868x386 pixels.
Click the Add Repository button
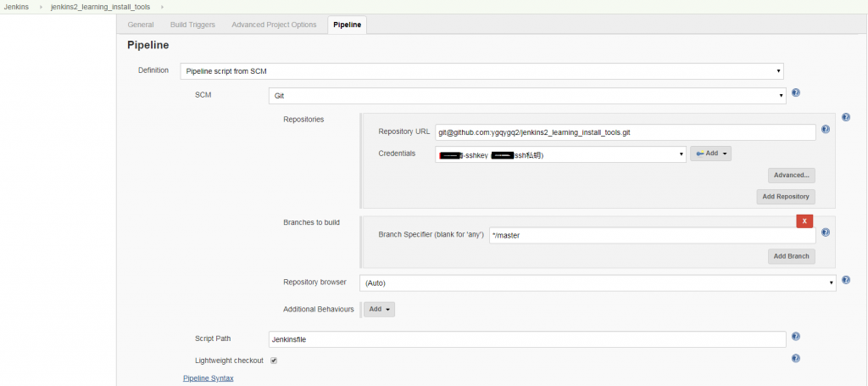tap(786, 197)
